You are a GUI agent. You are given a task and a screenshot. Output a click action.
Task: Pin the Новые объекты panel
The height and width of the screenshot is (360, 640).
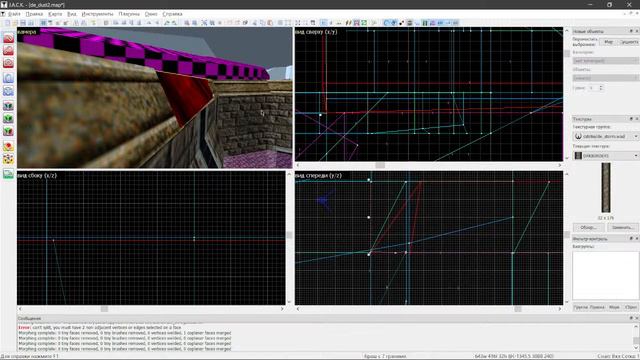coord(631,31)
